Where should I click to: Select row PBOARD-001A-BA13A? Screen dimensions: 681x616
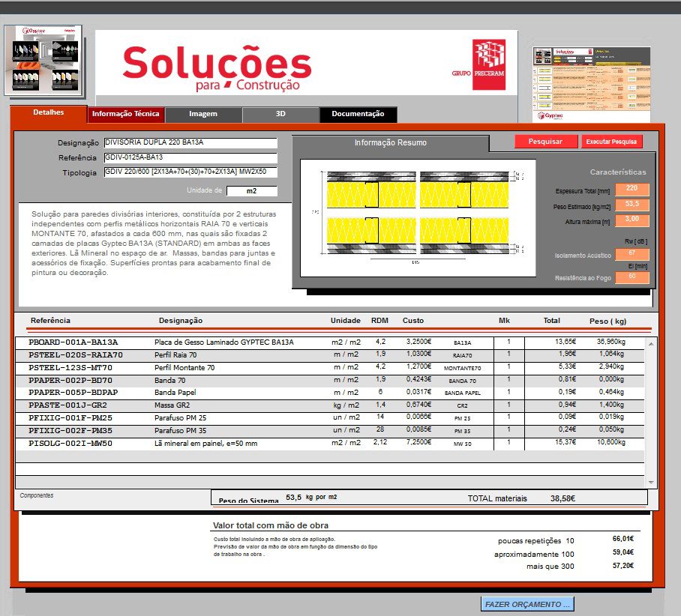(x=330, y=342)
